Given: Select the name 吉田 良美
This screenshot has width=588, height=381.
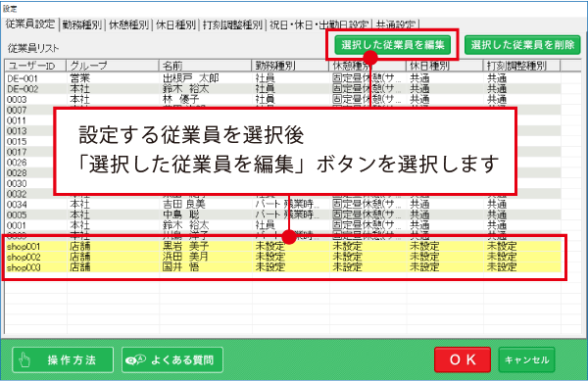Looking at the screenshot, I should (184, 204).
